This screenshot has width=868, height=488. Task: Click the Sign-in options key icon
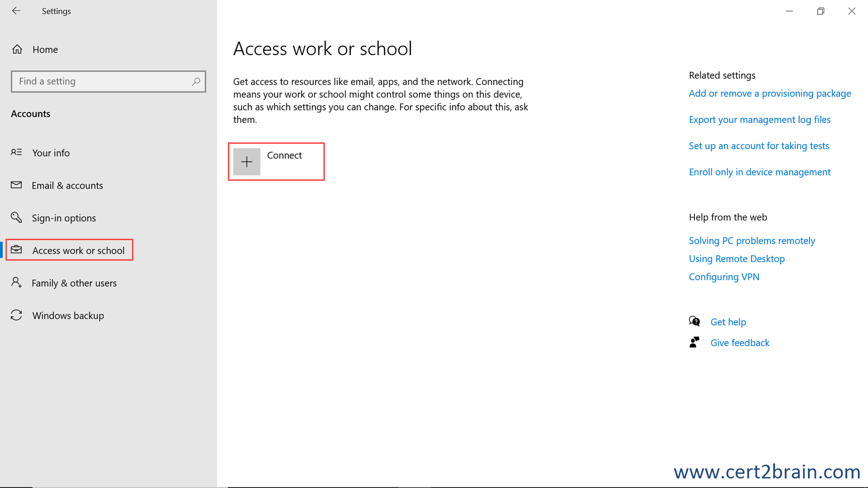pyautogui.click(x=16, y=217)
